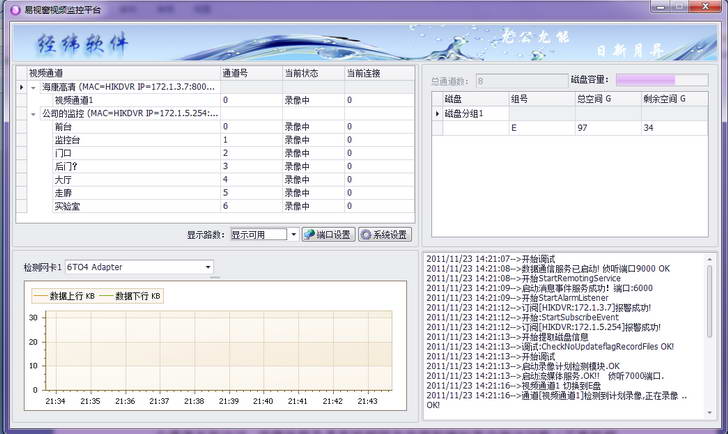Click the row arrow beside 海康高清
728x434 pixels.
(x=21, y=87)
